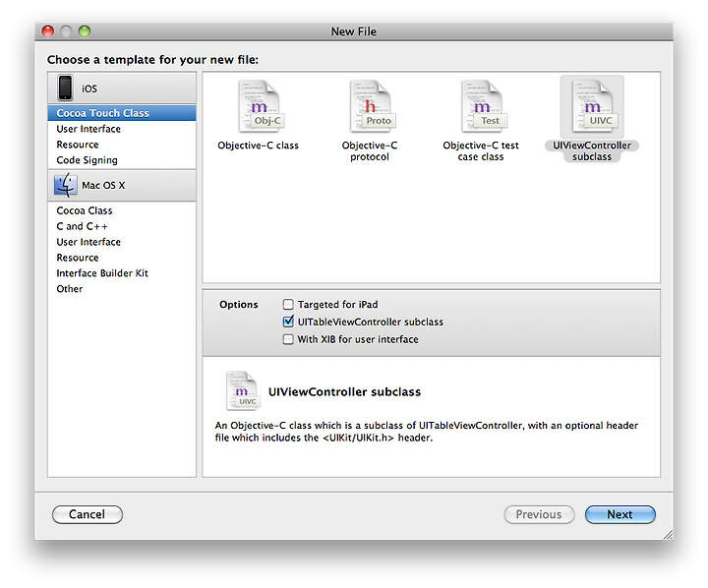This screenshot has width=708, height=588.
Task: Select Other category in sidebar
Action: [x=122, y=288]
